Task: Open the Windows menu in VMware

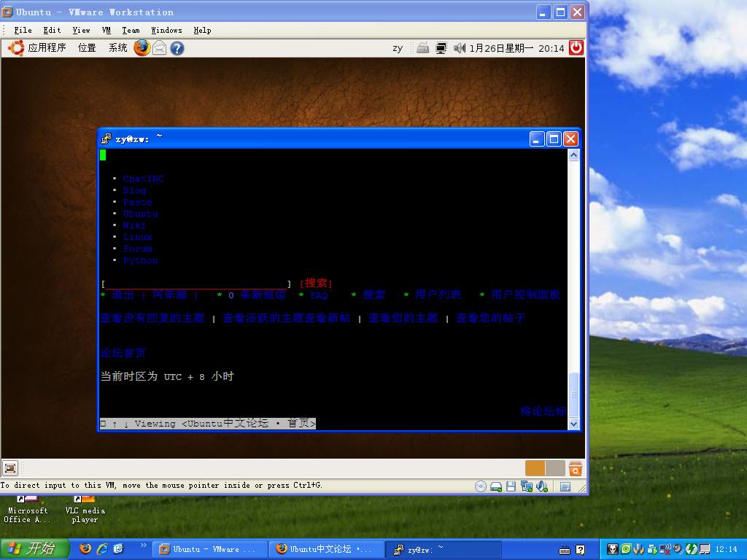Action: tap(167, 30)
